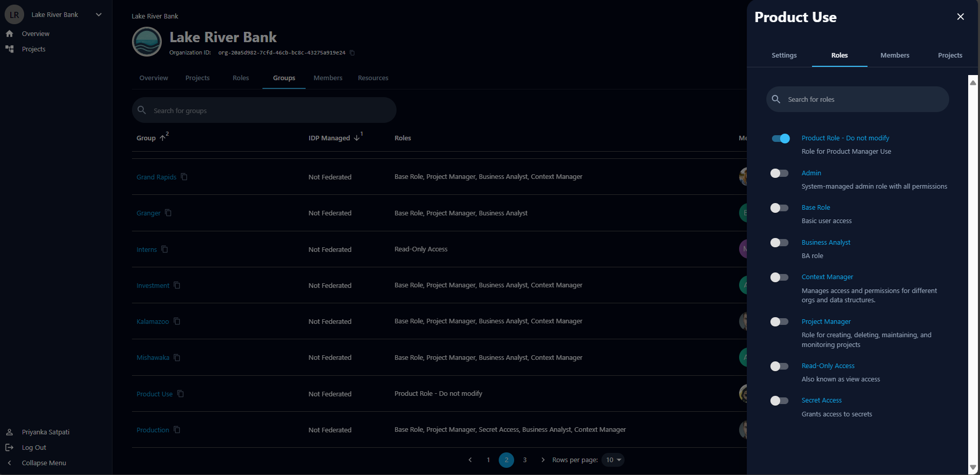980x475 pixels.
Task: Click the Search for roles field
Action: pos(857,99)
